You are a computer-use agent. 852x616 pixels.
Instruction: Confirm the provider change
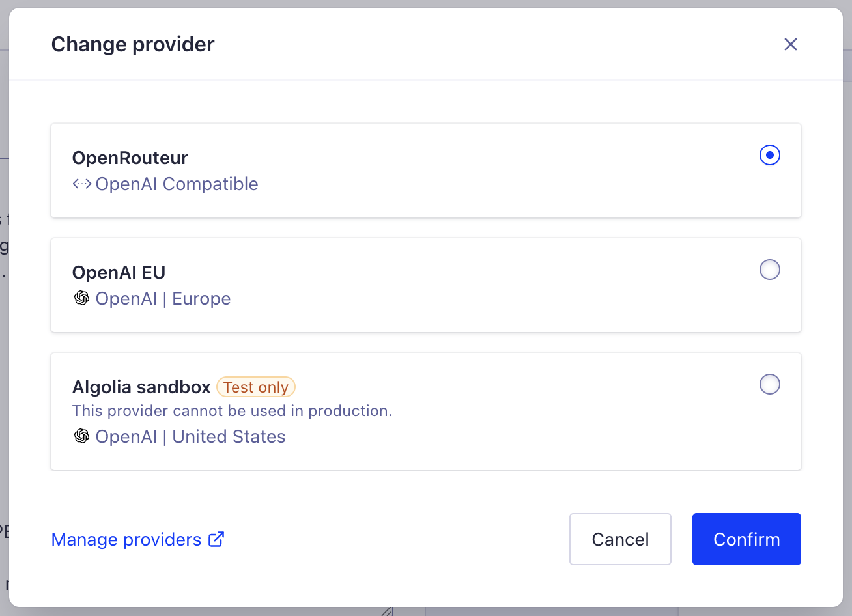pos(746,539)
